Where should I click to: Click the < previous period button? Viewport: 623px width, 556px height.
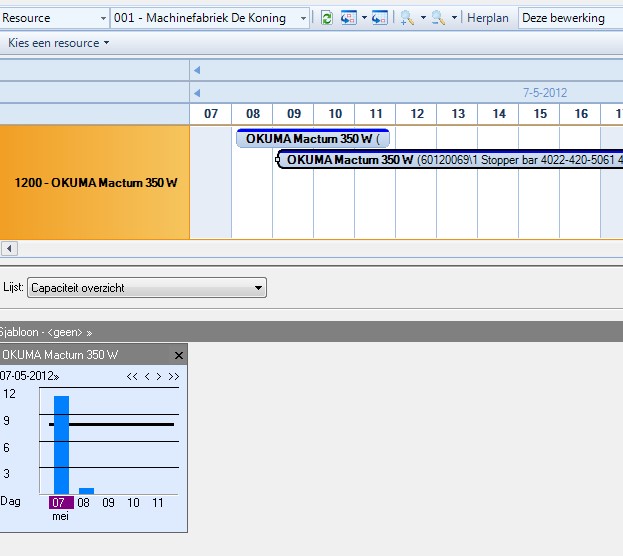(147, 376)
